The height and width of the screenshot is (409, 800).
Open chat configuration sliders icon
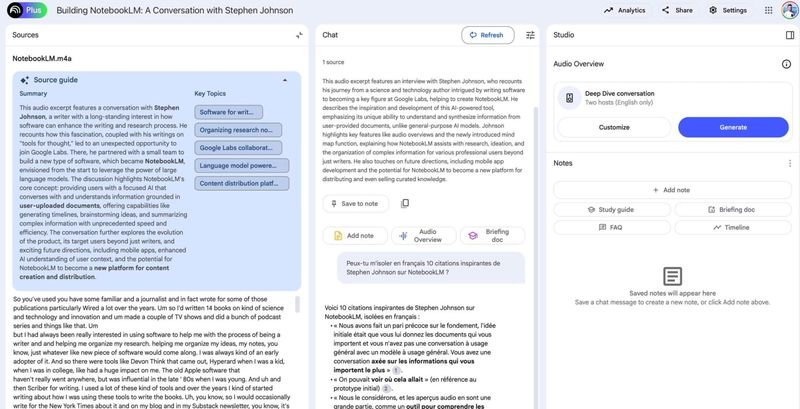point(530,35)
